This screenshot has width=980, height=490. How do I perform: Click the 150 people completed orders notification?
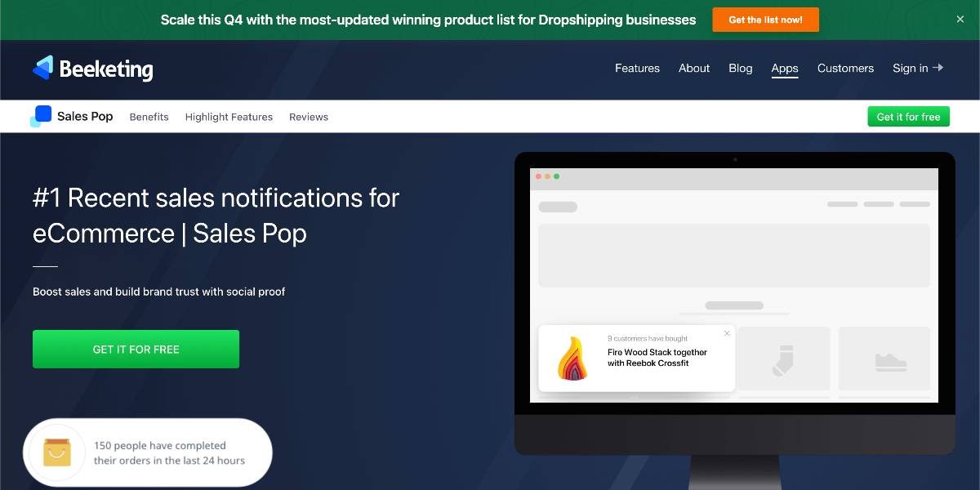click(147, 452)
